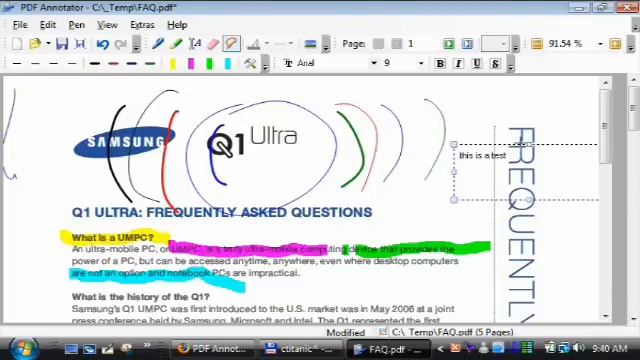This screenshot has height=360, width=640.
Task: Switch to PDF Annot... taskbar button
Action: click(x=212, y=349)
